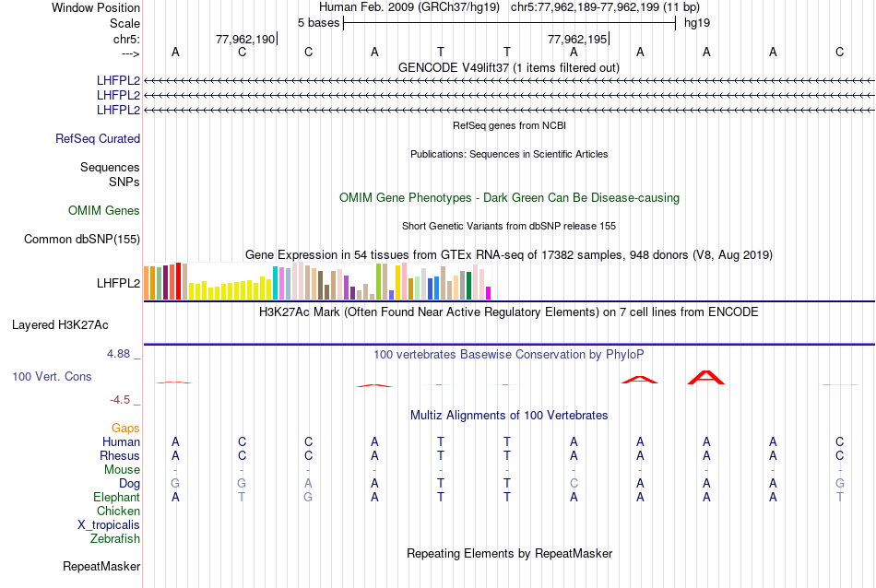Select the Dog alignment row label
The image size is (876, 588).
(129, 484)
